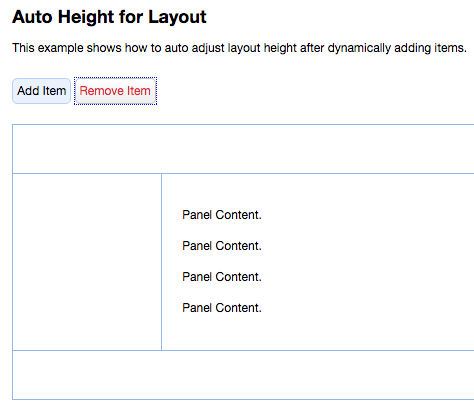The image size is (474, 416).
Task: Click the words This example in the description
Action: tap(47, 48)
